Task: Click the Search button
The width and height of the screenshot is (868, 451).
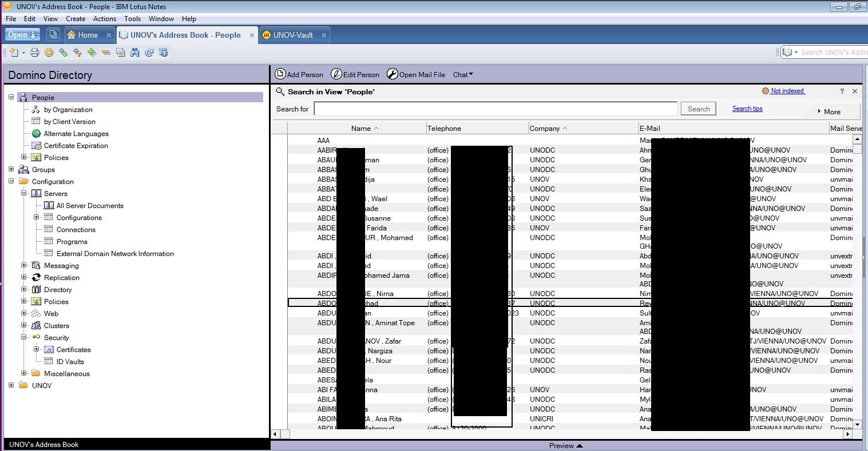Action: click(x=698, y=109)
